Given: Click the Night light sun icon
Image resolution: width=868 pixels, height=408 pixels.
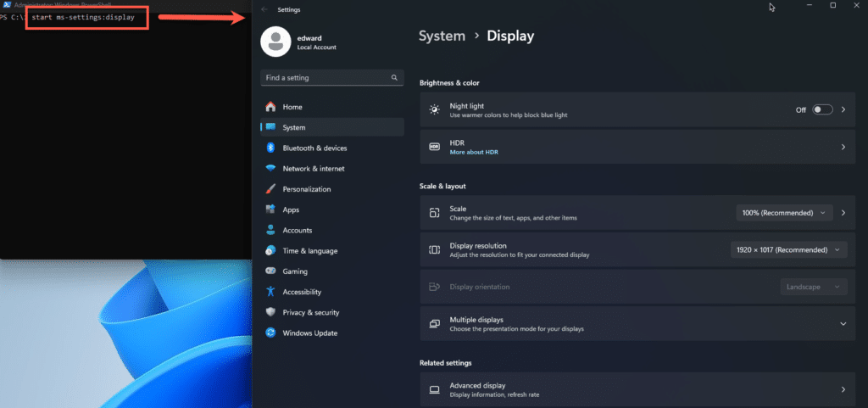Looking at the screenshot, I should click(435, 109).
